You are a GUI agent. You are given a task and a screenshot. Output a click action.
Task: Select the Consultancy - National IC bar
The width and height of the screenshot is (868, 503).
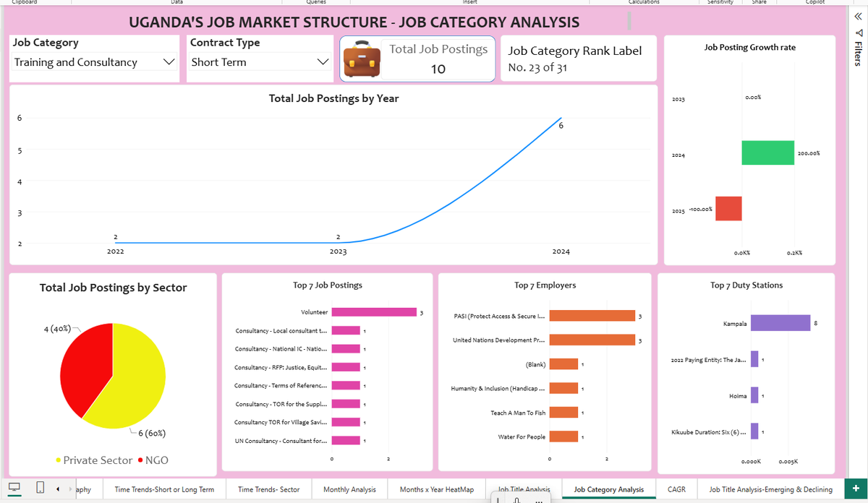coord(346,349)
